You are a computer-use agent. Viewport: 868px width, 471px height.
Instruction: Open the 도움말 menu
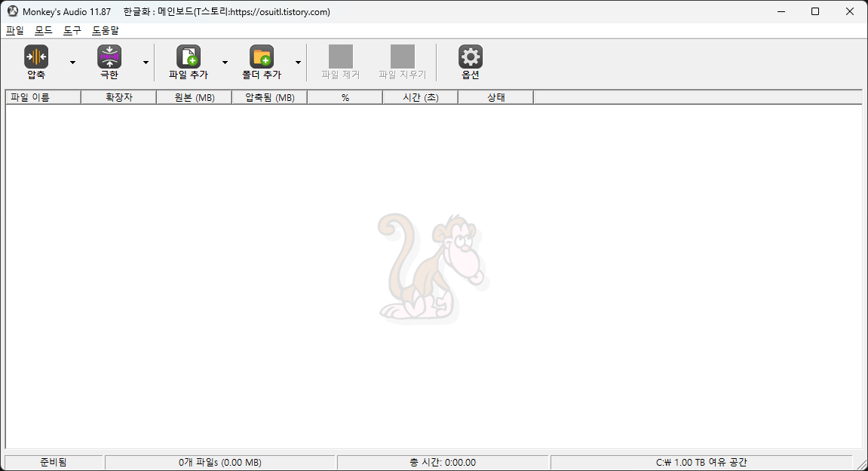(x=105, y=30)
